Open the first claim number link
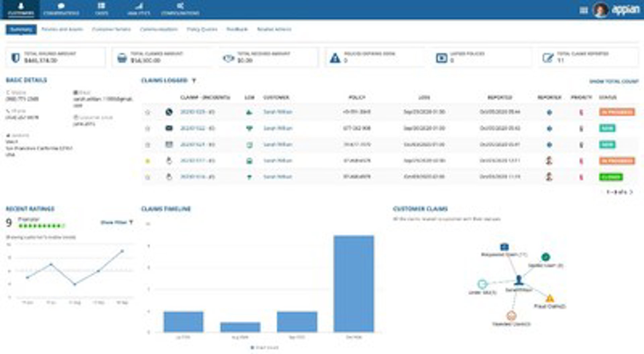This screenshot has width=644, height=354. [197, 112]
